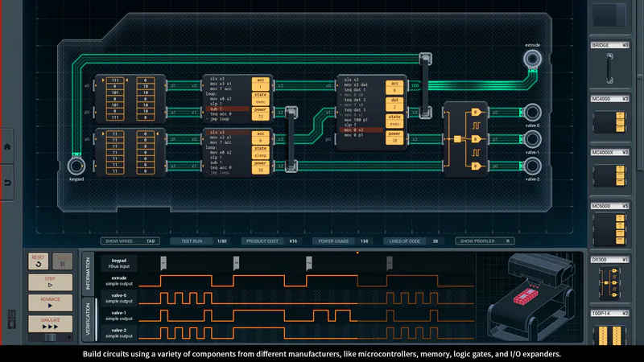Click the STEP button
The image size is (644, 362).
pyautogui.click(x=50, y=282)
